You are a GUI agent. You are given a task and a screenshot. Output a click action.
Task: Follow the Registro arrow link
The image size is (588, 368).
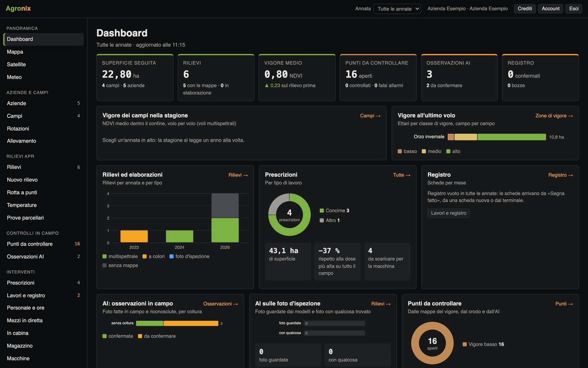[560, 175]
